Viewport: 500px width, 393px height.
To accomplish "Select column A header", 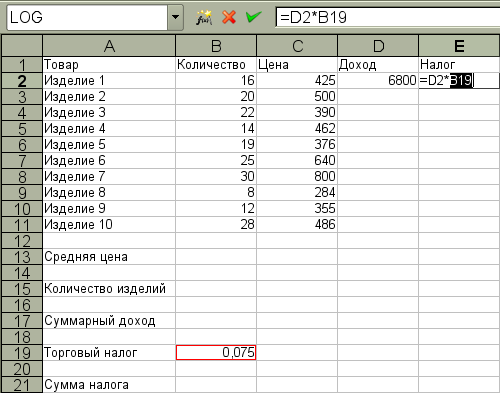I will click(109, 46).
